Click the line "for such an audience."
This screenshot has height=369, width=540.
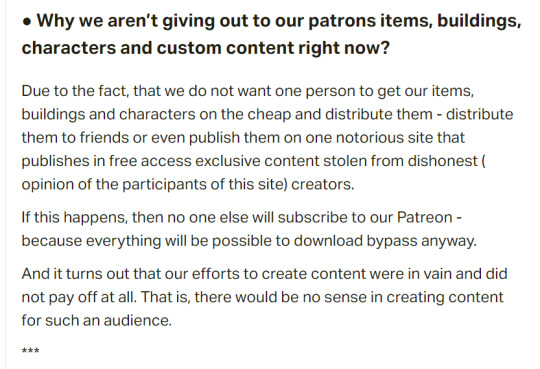pos(97,320)
